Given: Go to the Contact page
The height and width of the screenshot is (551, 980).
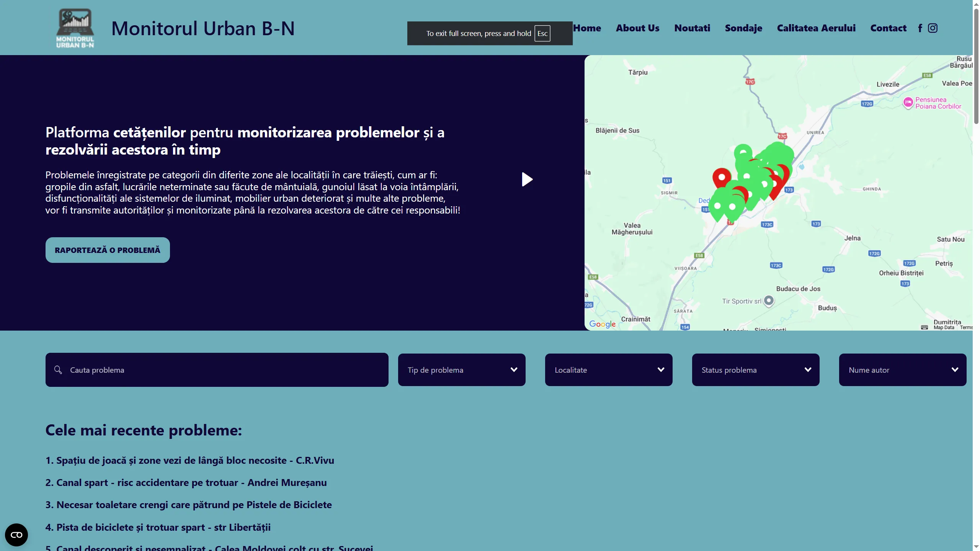Looking at the screenshot, I should (x=888, y=28).
